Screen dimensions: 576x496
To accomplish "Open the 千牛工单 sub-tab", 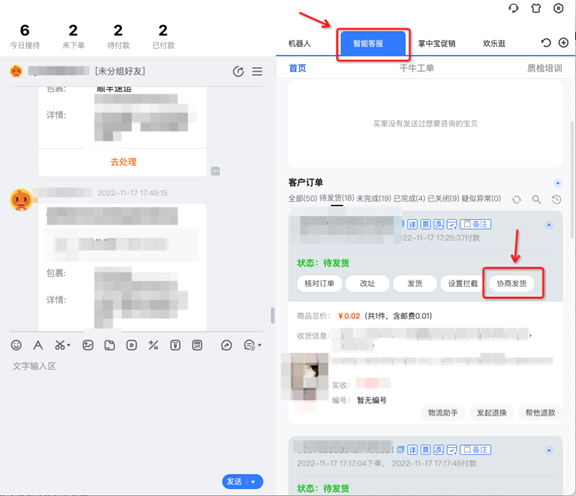I will [x=417, y=68].
